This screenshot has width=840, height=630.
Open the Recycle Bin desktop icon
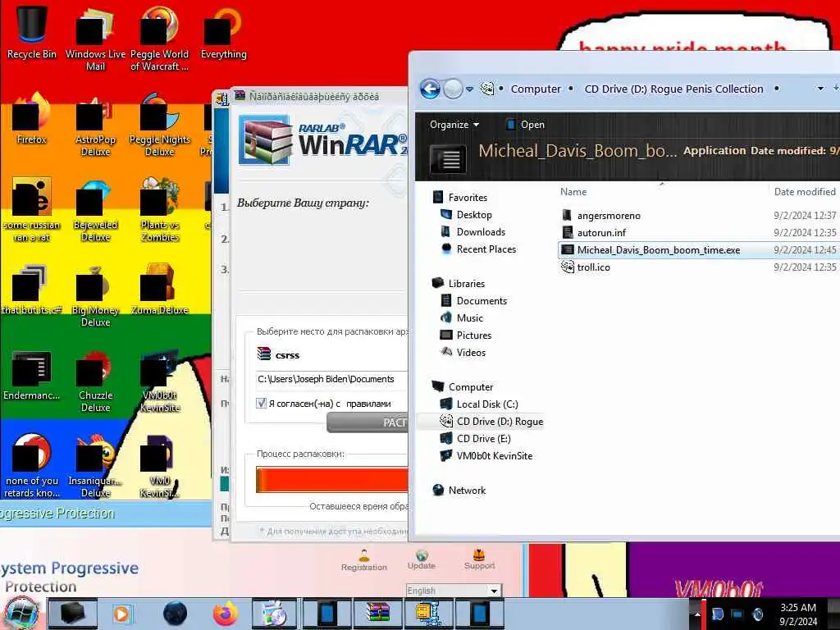point(32,32)
